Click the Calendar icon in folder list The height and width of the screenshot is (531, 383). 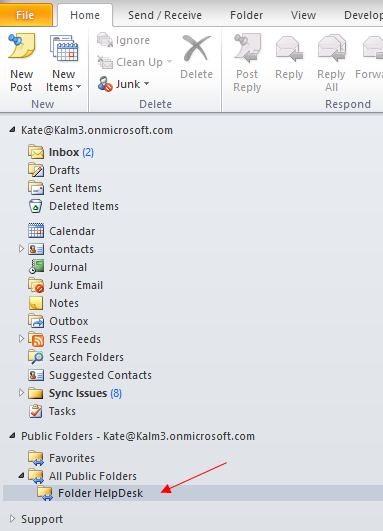pos(36,231)
